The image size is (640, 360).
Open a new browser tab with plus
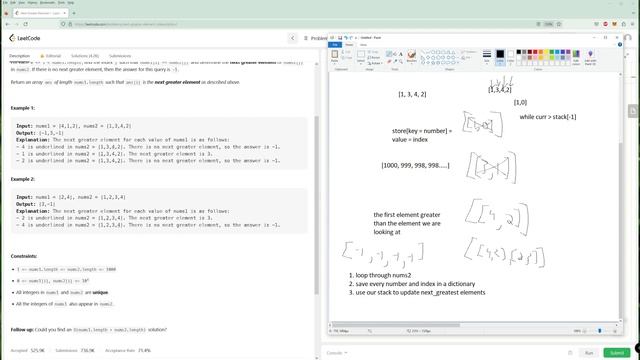pyautogui.click(x=74, y=13)
